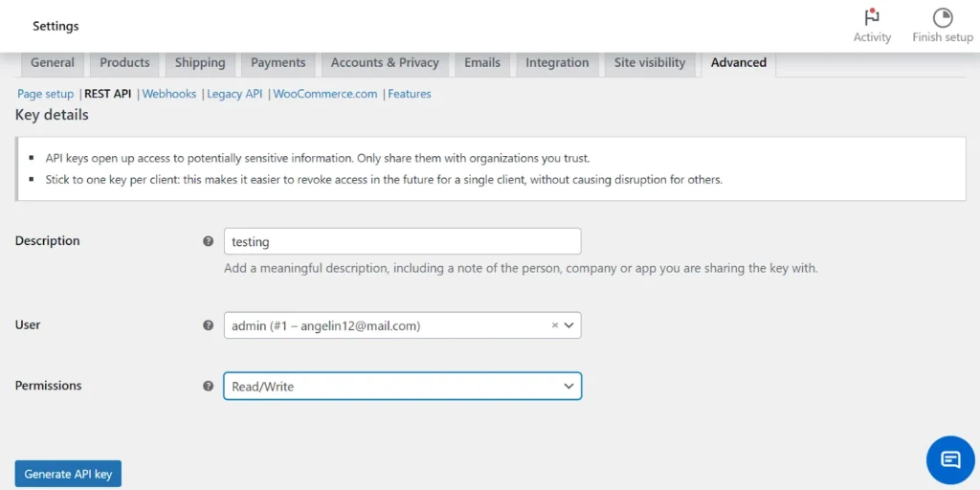Switch to the General tab

(x=53, y=63)
